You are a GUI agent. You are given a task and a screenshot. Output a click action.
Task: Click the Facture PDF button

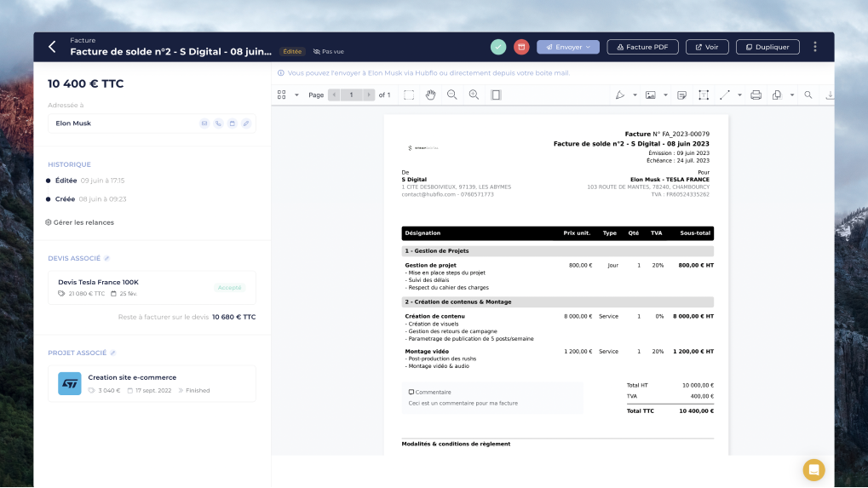643,47
